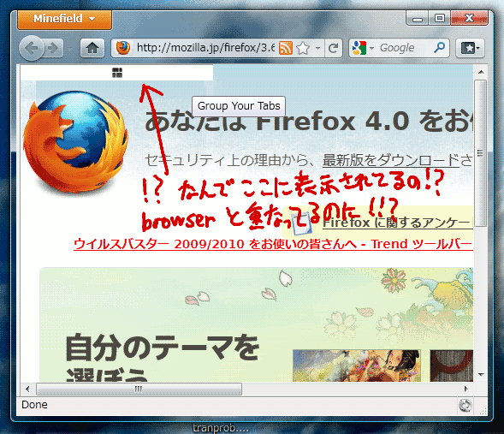The height and width of the screenshot is (434, 504).
Task: Open the back/forward history dropdown arrow
Action: click(x=69, y=48)
